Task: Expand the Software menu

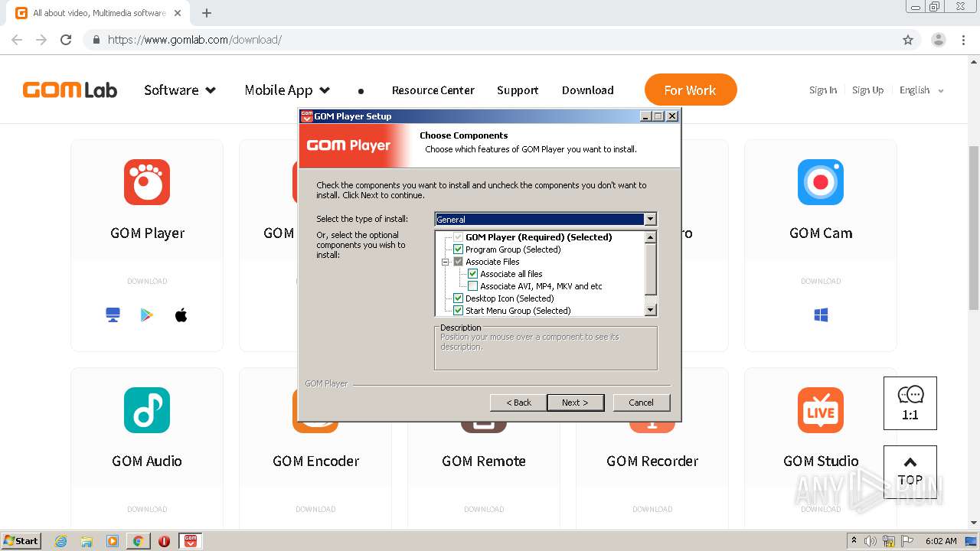Action: coord(180,90)
